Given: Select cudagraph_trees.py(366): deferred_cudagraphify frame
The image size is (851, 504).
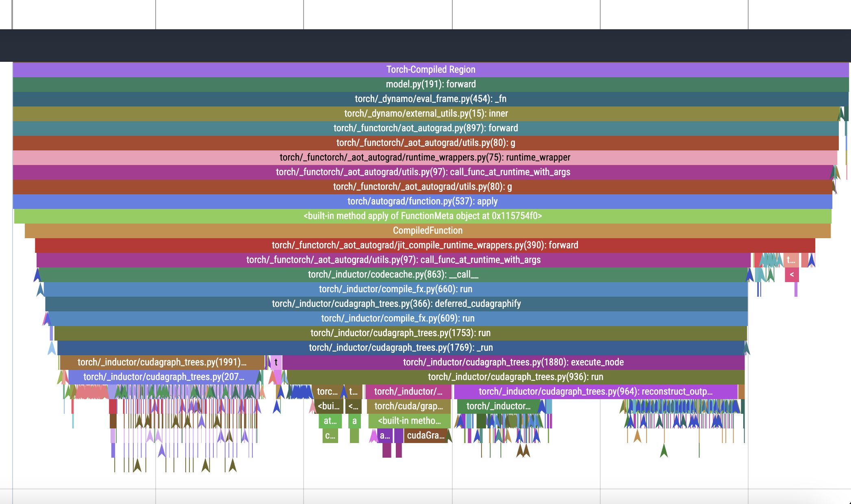Looking at the screenshot, I should [x=396, y=304].
